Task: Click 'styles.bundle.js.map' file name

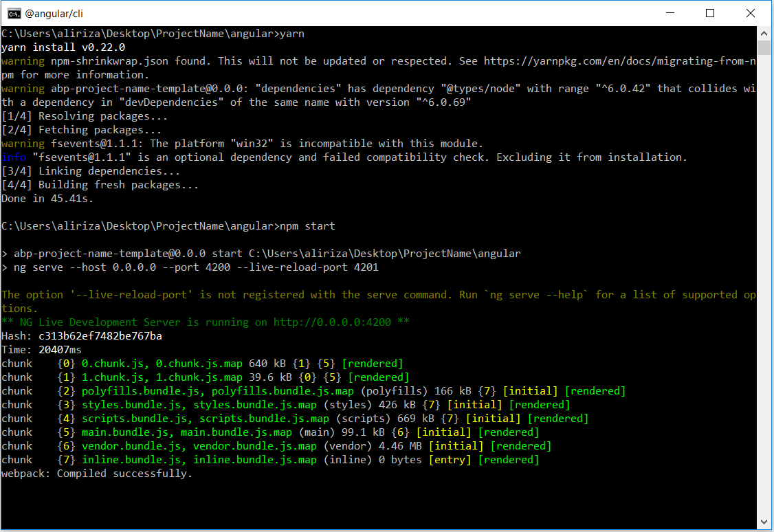Action: (255, 405)
